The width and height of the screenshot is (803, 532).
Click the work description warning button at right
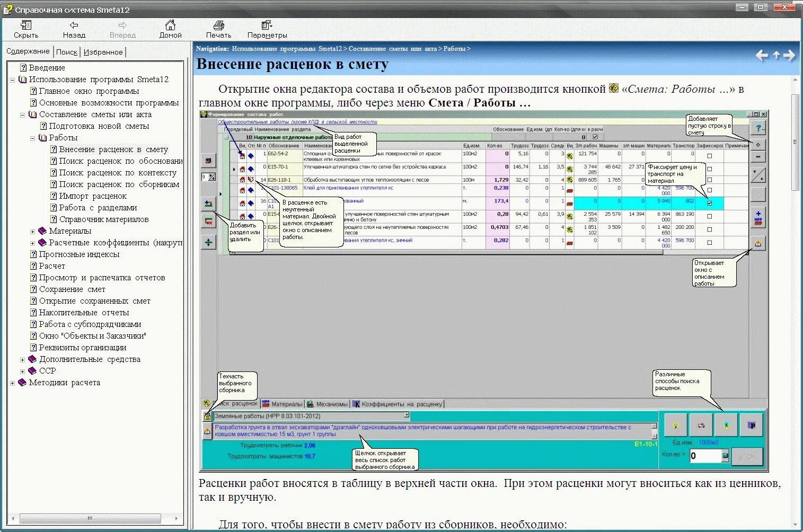tap(758, 243)
